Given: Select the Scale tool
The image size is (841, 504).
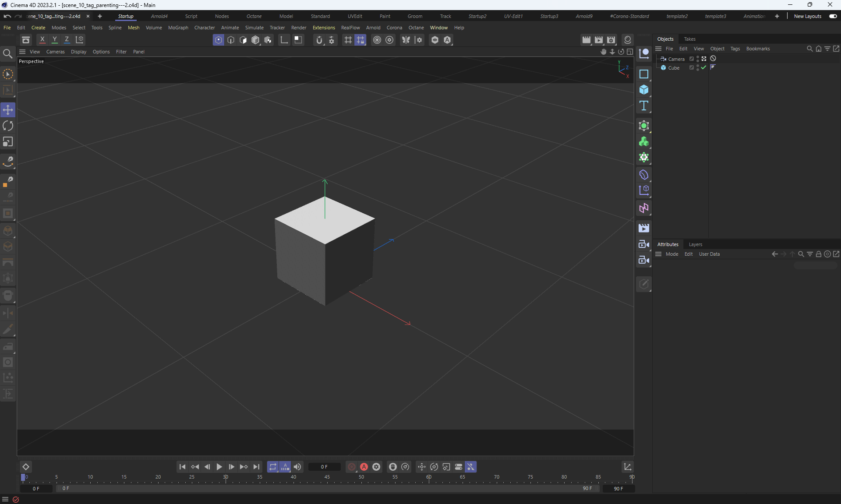Looking at the screenshot, I should 8,142.
